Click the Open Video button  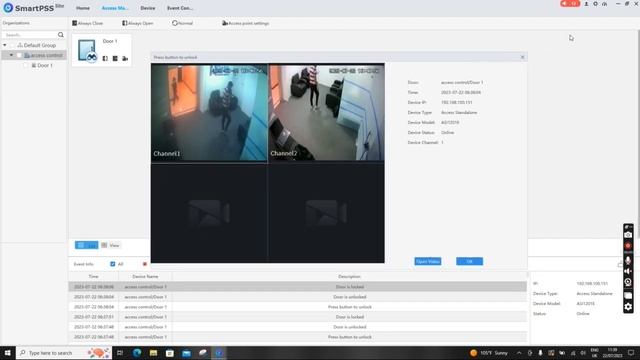(x=428, y=261)
